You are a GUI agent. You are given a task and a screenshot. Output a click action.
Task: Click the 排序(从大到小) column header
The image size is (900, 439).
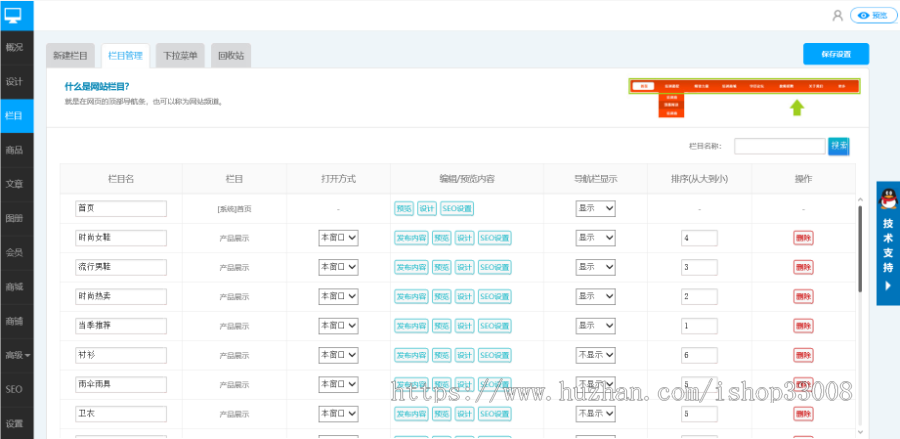click(x=699, y=178)
